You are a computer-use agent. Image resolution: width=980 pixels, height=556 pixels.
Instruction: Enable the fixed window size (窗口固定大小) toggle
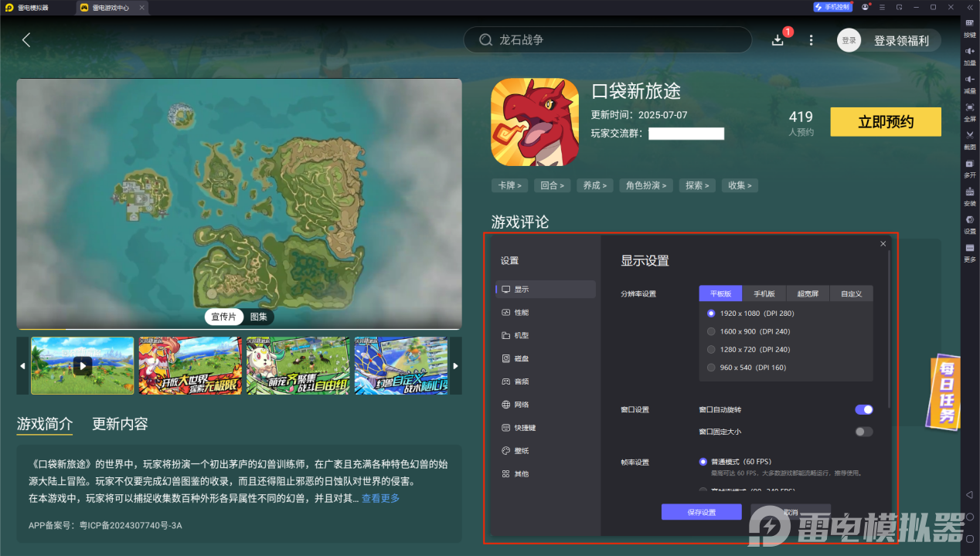[x=863, y=432]
